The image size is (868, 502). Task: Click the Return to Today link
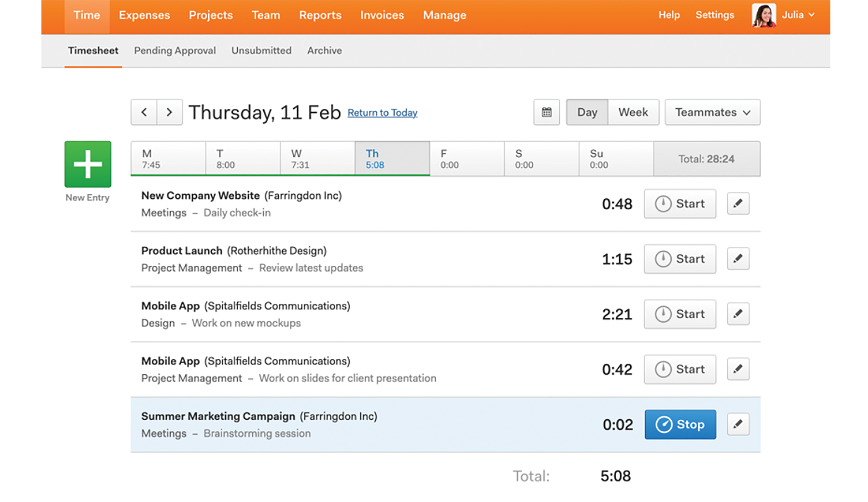point(382,112)
